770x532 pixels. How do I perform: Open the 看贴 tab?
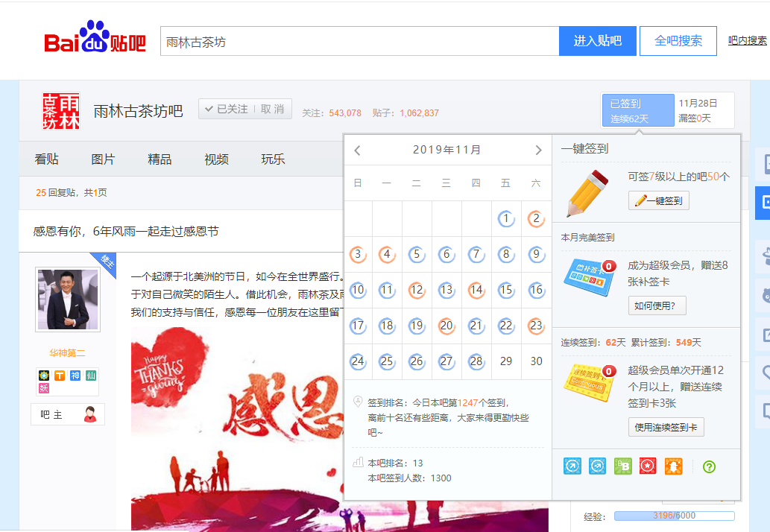pos(47,159)
